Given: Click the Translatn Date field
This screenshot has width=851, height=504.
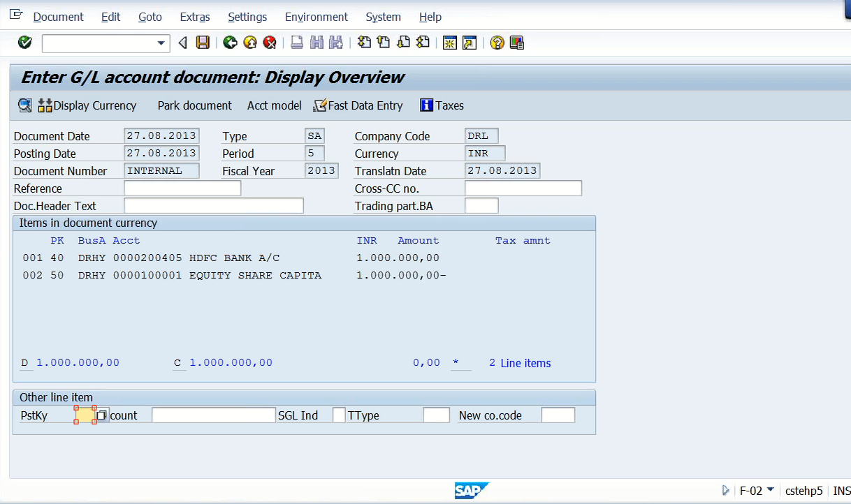Looking at the screenshot, I should [x=502, y=171].
